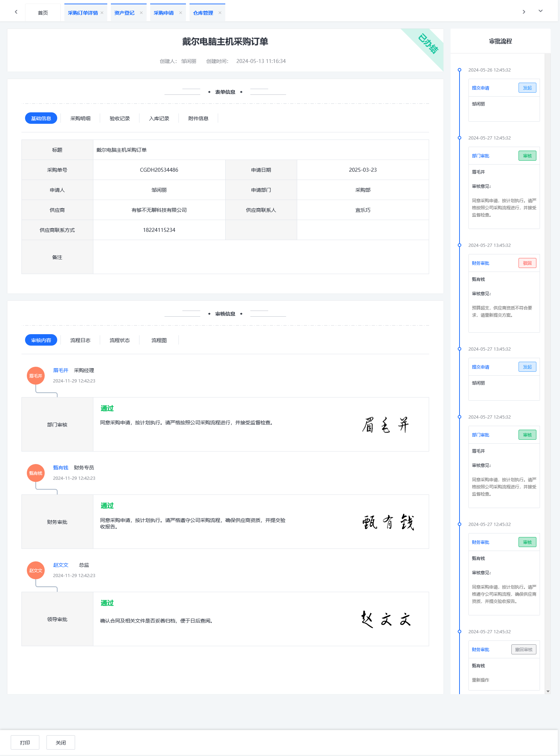Screen dimensions: 560x756
Task: Click the 赵文文 handwritten signature image
Action: pos(386,619)
